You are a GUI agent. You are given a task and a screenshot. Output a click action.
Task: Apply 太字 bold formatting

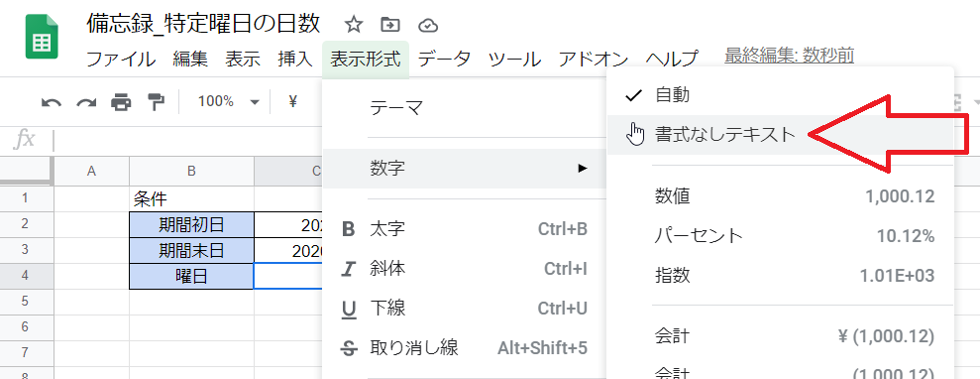(465, 229)
